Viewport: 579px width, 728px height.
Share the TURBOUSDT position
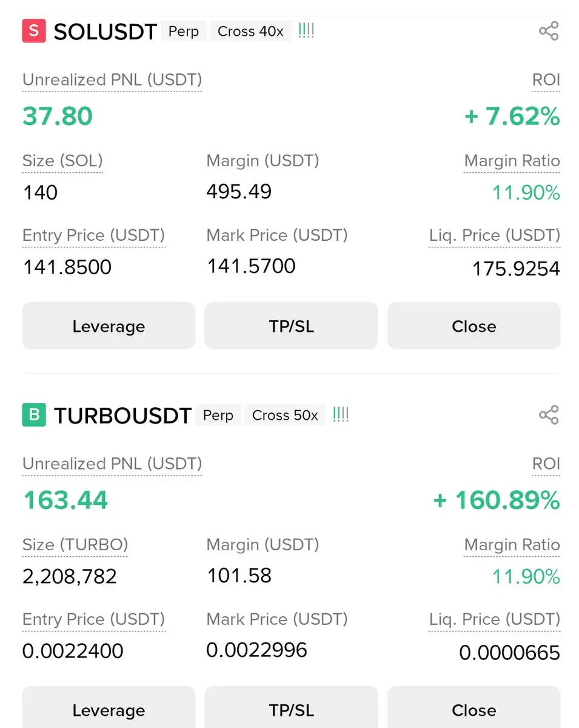pos(548,415)
